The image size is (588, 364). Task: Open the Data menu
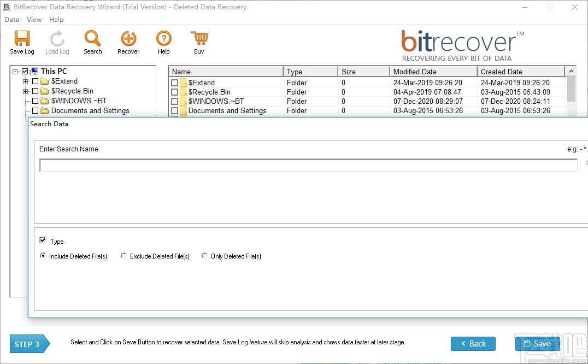point(11,20)
